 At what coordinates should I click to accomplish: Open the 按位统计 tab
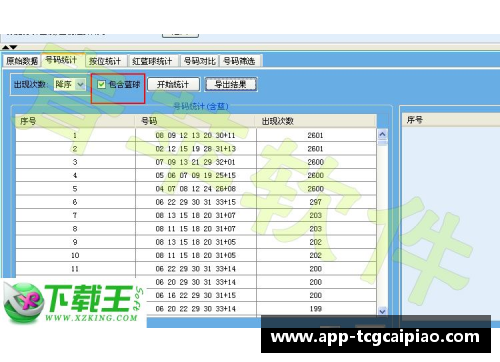click(105, 61)
